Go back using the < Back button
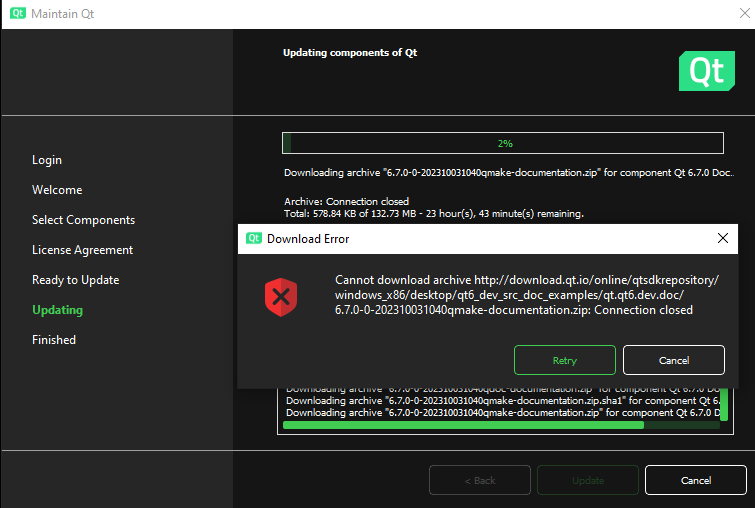The image size is (755, 508). click(x=479, y=480)
